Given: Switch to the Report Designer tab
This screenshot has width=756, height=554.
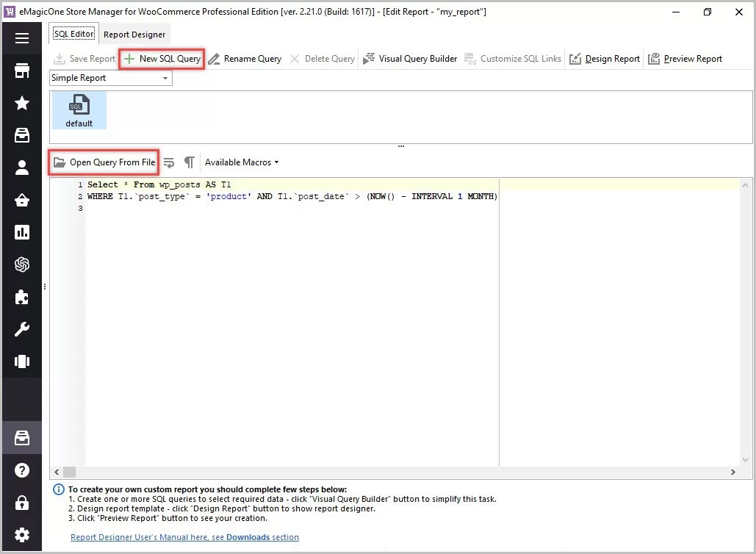Looking at the screenshot, I should [134, 35].
